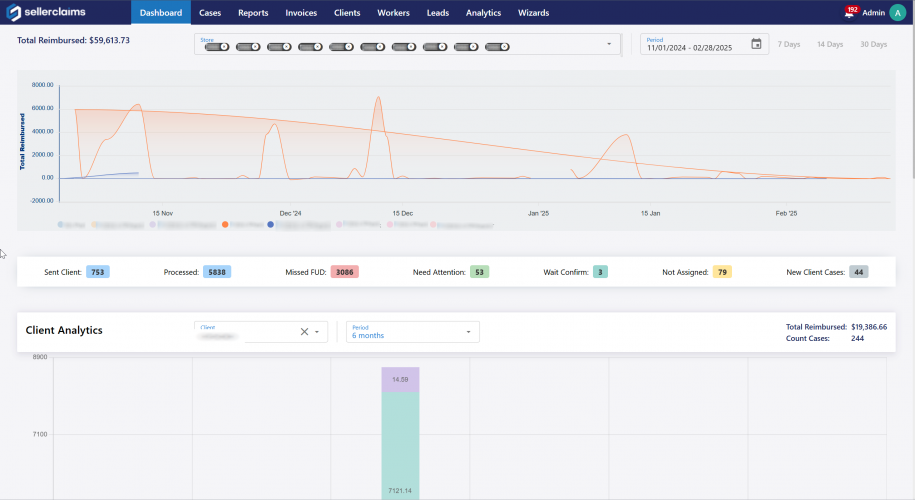Remove the first store chip

point(224,47)
